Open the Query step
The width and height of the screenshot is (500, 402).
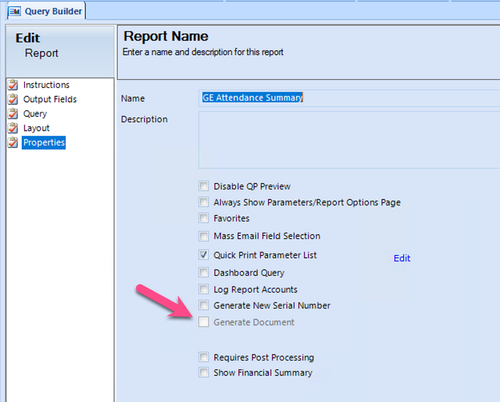click(35, 114)
